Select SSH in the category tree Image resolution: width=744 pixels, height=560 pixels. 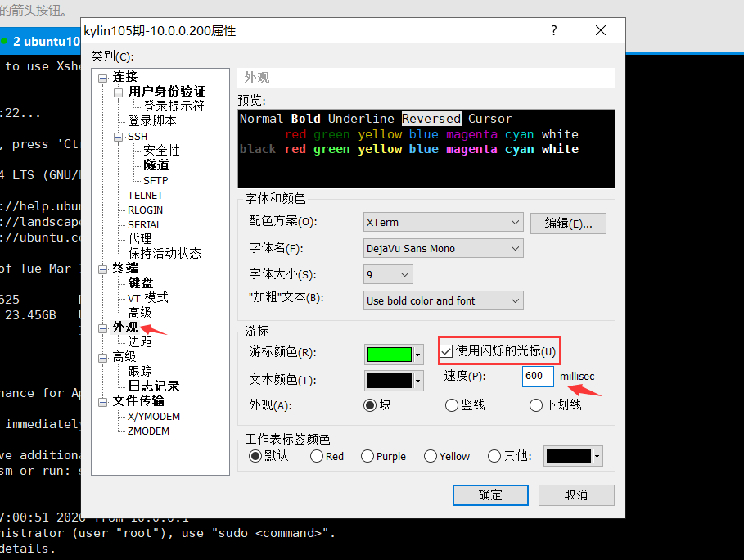point(138,137)
